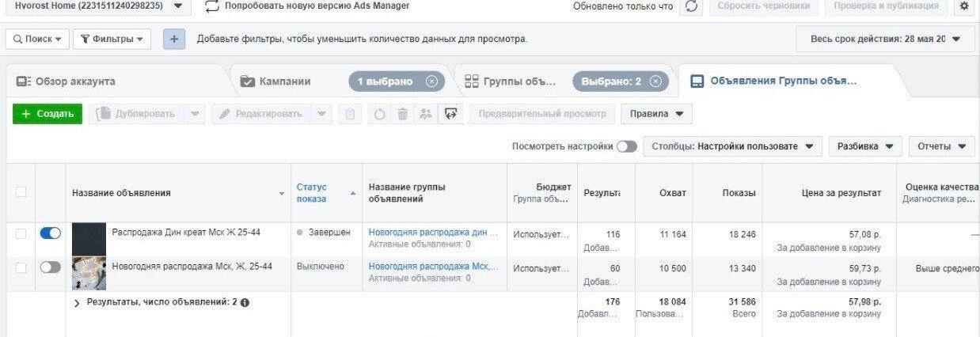Click the refresh data icon
The width and height of the screenshot is (980, 337).
pyautogui.click(x=692, y=6)
